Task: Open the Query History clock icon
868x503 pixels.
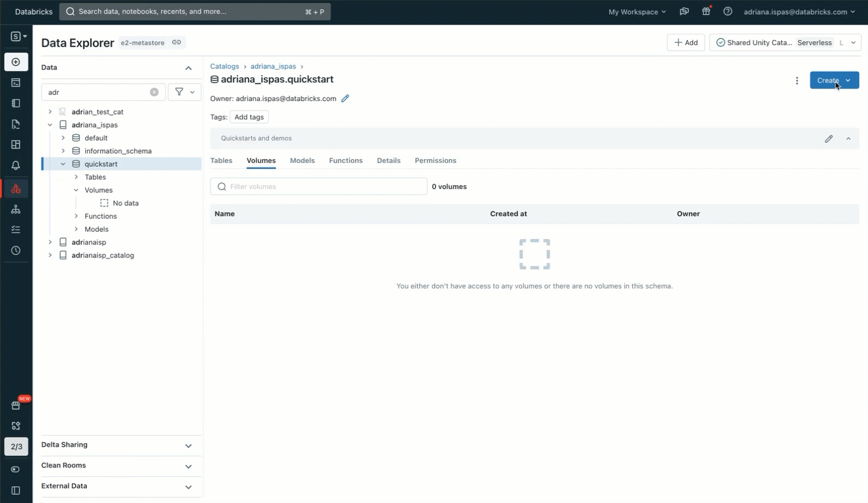Action: [x=16, y=250]
